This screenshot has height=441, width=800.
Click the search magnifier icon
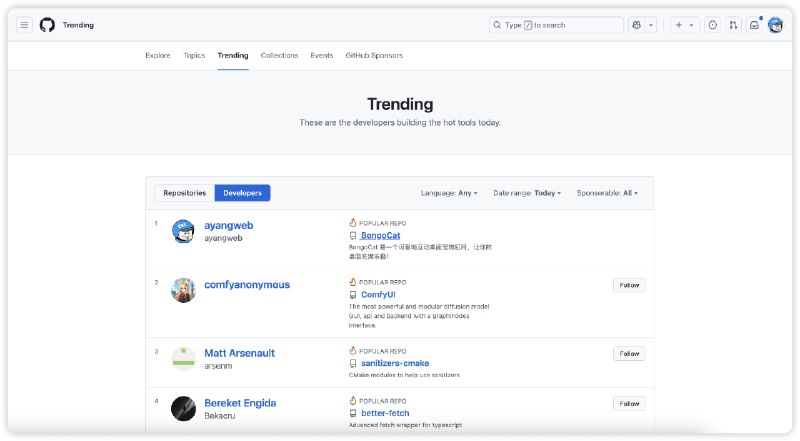[x=497, y=25]
